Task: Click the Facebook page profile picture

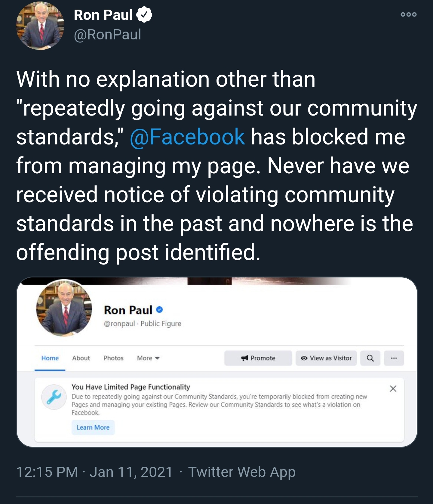Action: point(64,308)
